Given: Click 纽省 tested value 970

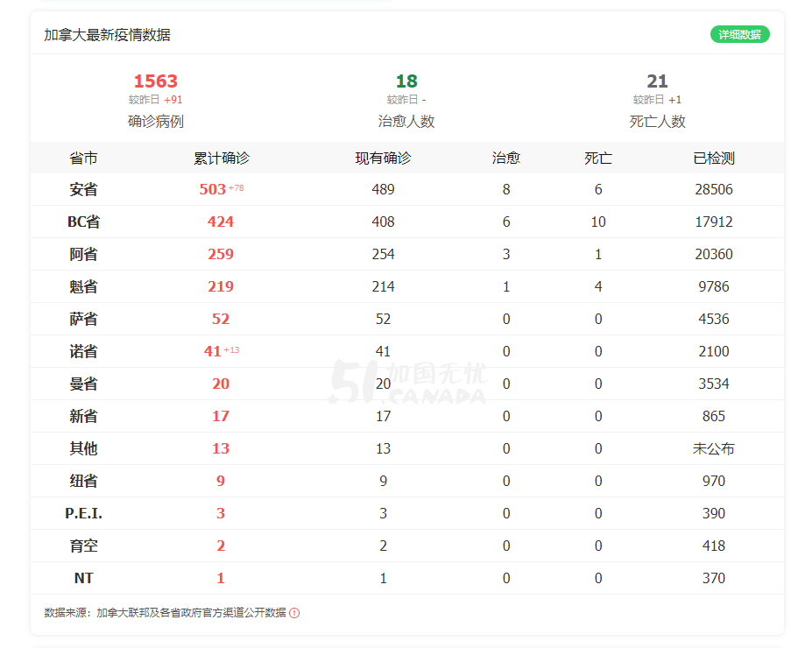Looking at the screenshot, I should pyautogui.click(x=714, y=481).
